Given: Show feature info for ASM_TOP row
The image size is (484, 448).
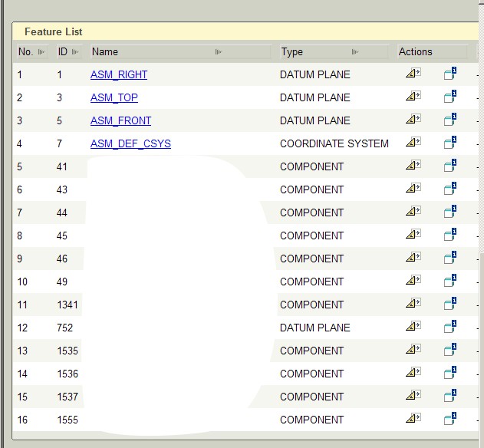Looking at the screenshot, I should 450,97.
